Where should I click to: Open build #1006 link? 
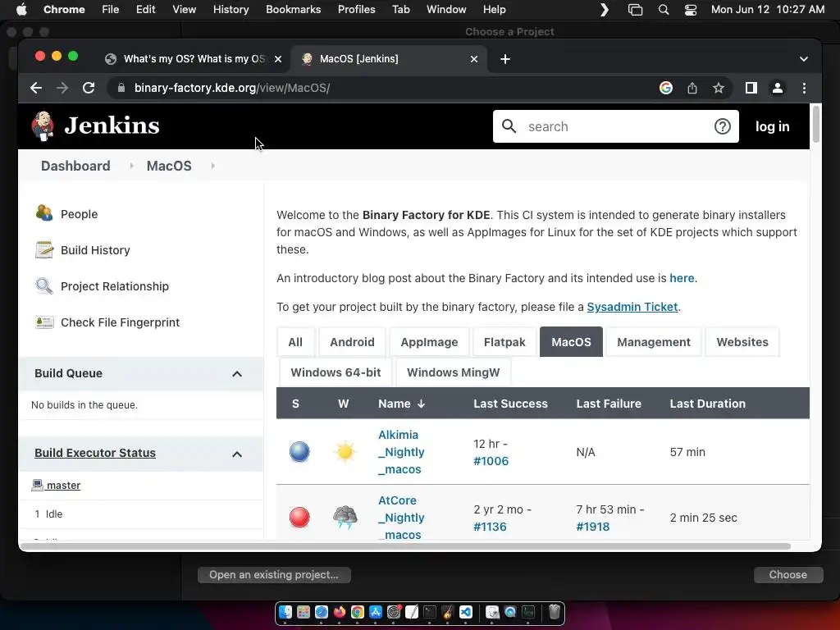pos(491,461)
